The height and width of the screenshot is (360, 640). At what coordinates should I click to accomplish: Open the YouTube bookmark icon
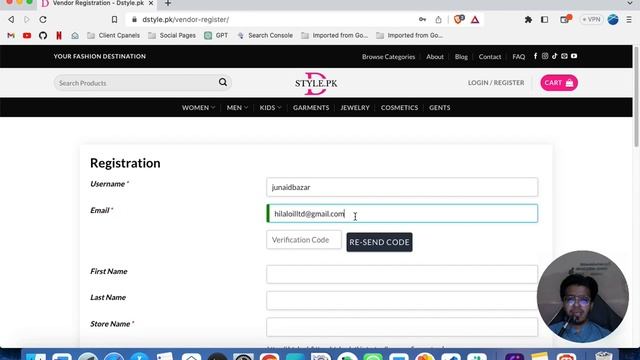pos(27,36)
